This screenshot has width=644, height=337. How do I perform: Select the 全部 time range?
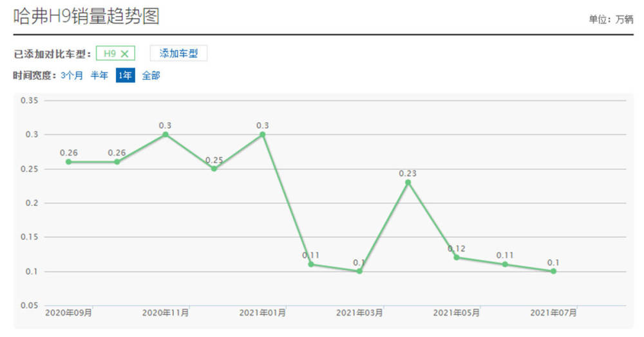151,75
